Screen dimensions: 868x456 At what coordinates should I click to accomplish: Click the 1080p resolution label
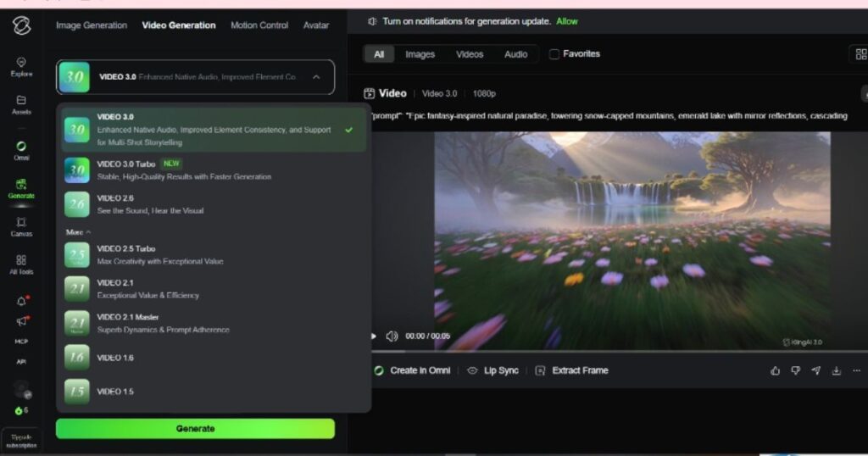pyautogui.click(x=484, y=93)
